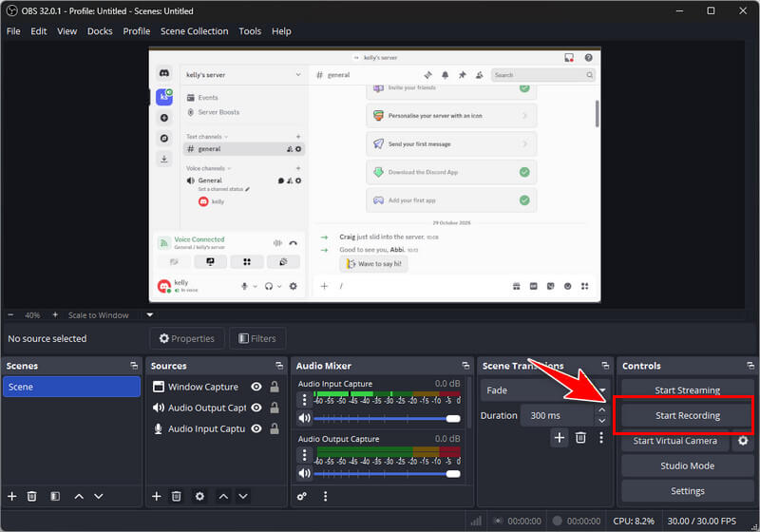The width and height of the screenshot is (760, 532).
Task: Select Window Capture source row
Action: [x=217, y=387]
